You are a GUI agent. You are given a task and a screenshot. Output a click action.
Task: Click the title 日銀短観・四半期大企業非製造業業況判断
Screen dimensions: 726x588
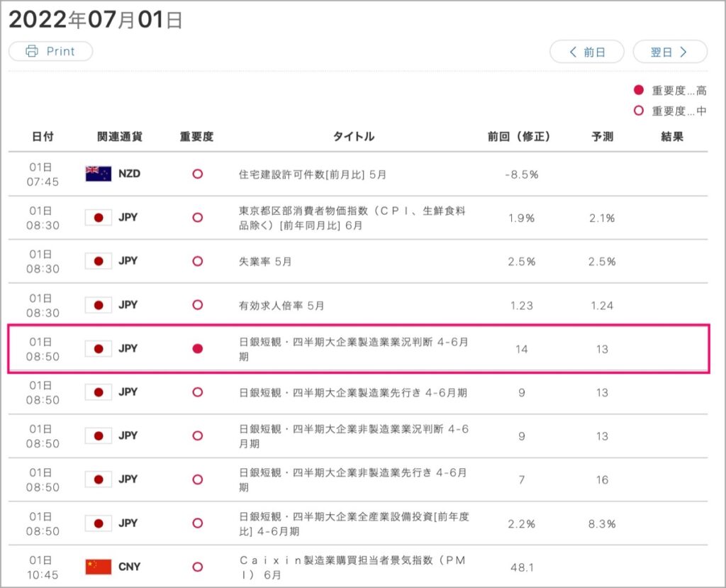[x=354, y=436]
